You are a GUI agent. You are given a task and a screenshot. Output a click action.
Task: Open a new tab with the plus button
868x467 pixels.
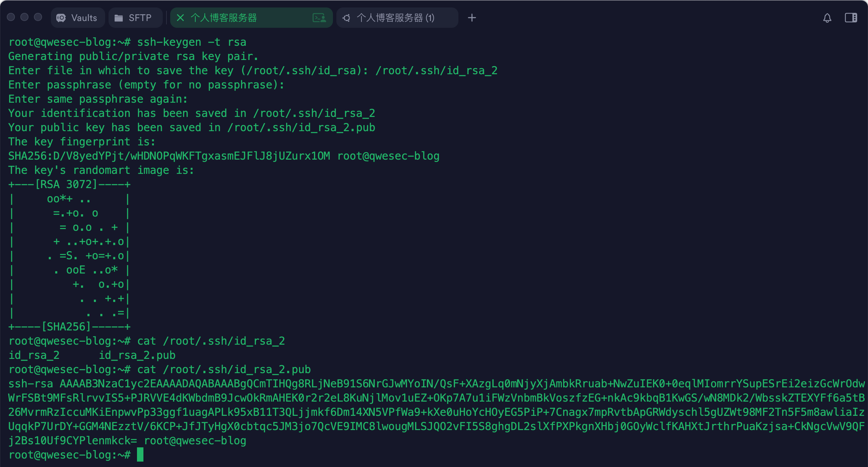[472, 18]
